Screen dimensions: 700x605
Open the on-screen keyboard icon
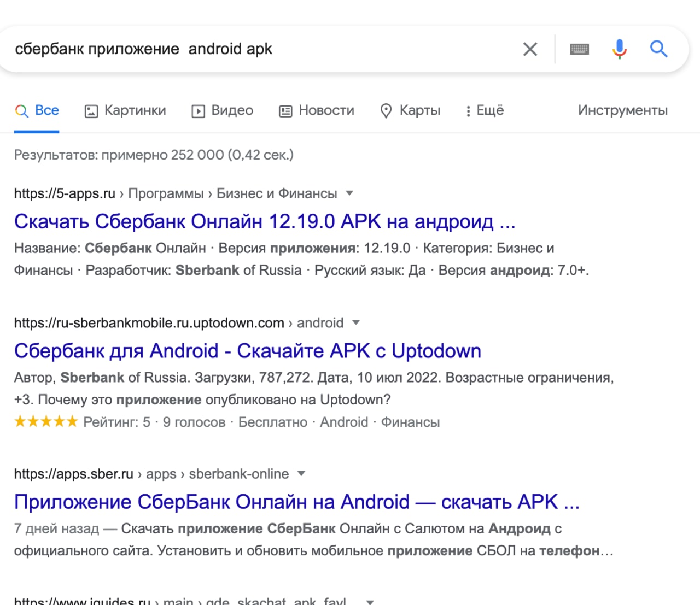pyautogui.click(x=579, y=49)
